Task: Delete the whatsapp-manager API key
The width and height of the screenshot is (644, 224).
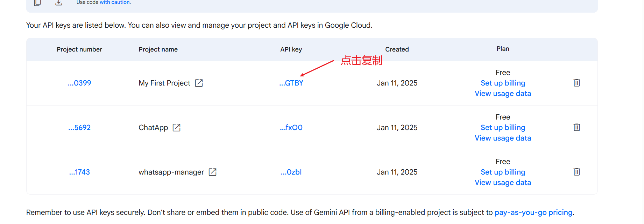Action: tap(576, 172)
